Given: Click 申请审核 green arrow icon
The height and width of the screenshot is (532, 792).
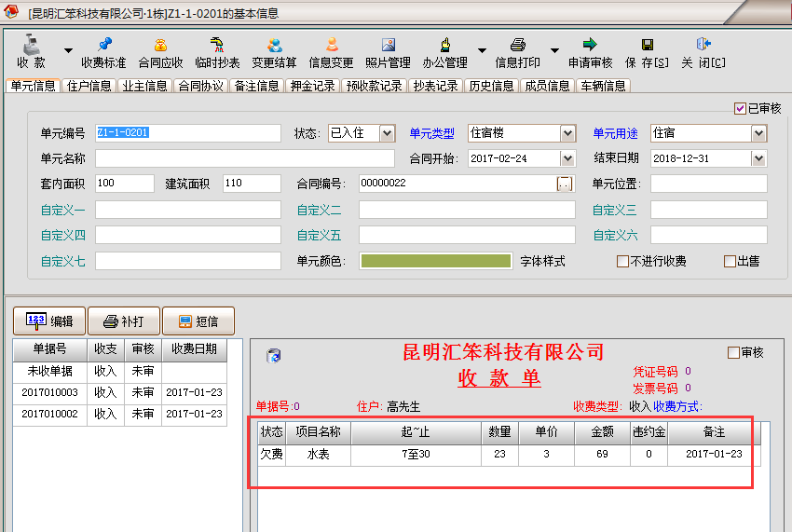Looking at the screenshot, I should click(x=590, y=44).
